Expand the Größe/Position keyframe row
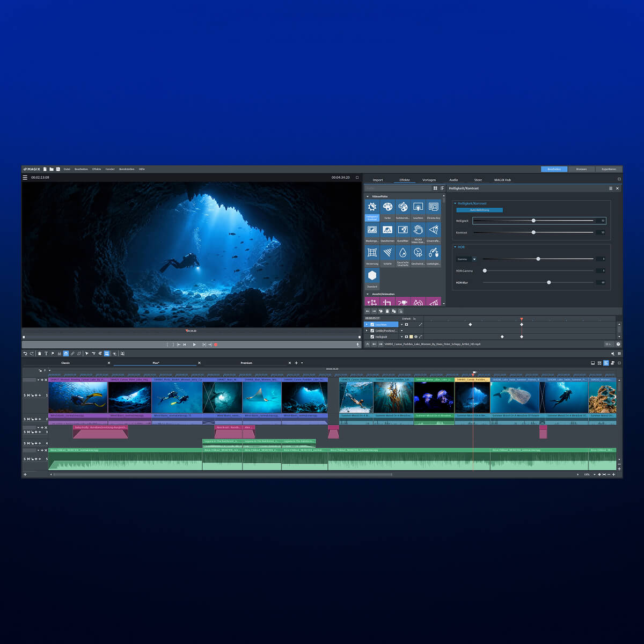Screen dimensions: 644x644 367,331
